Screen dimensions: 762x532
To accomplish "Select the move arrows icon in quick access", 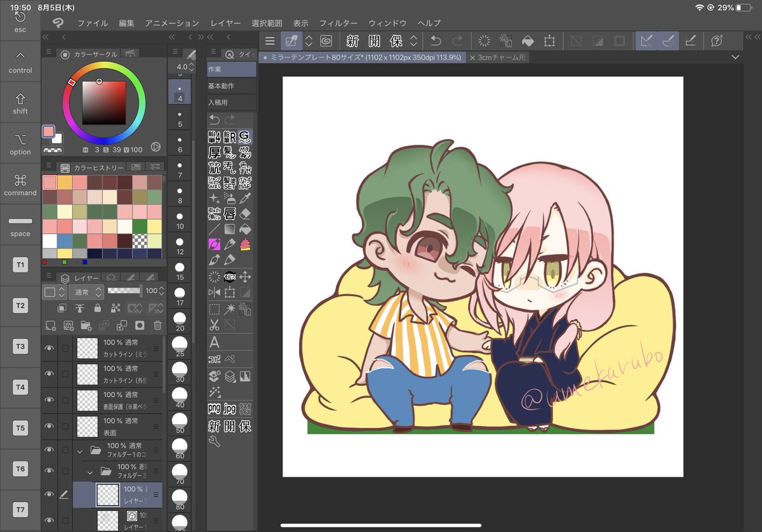I will coord(245,277).
